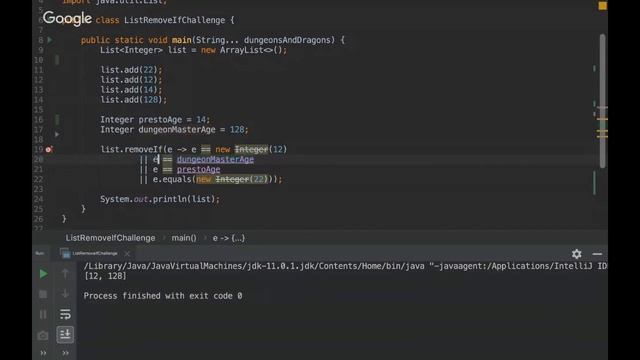Click the Integer prestoAge = 14 declaration
Screen dimensions: 640x360
pos(155,120)
